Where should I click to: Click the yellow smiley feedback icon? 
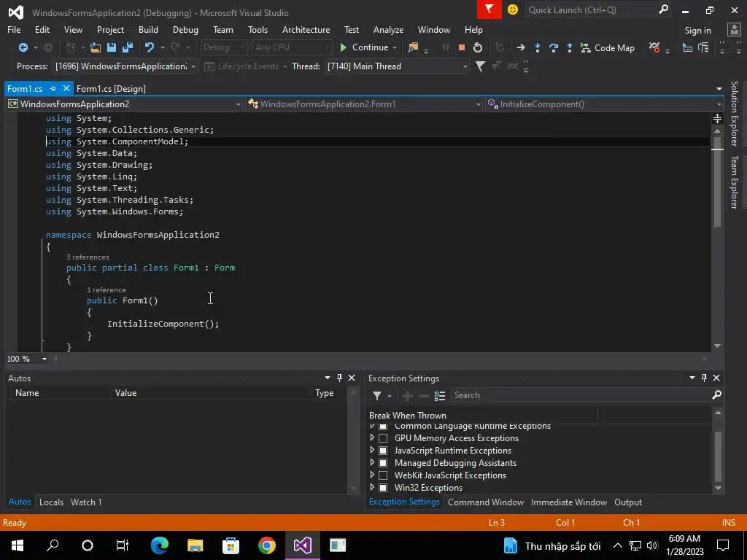(513, 9)
